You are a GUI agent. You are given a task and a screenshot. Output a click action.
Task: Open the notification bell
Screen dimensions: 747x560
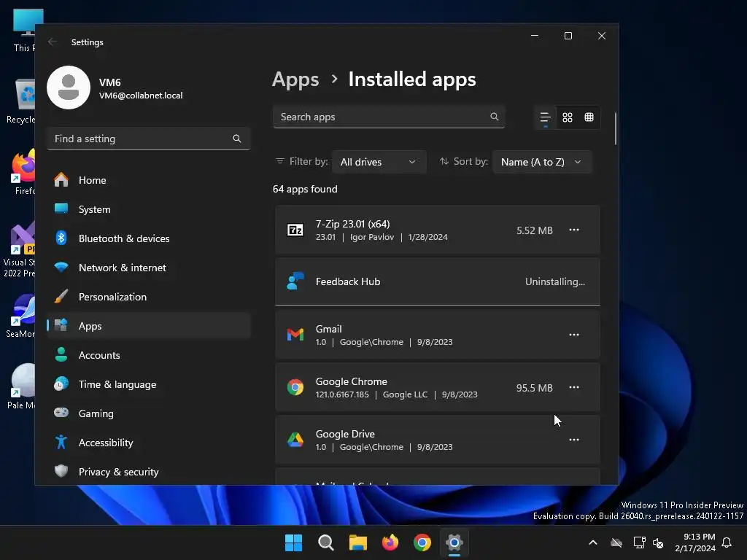727,542
